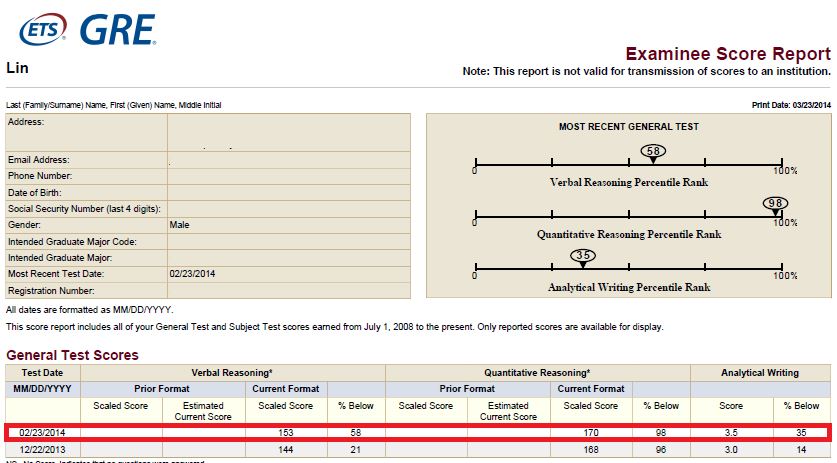The image size is (837, 463).
Task: Click the Analytical Writing column header
Action: pyautogui.click(x=760, y=373)
